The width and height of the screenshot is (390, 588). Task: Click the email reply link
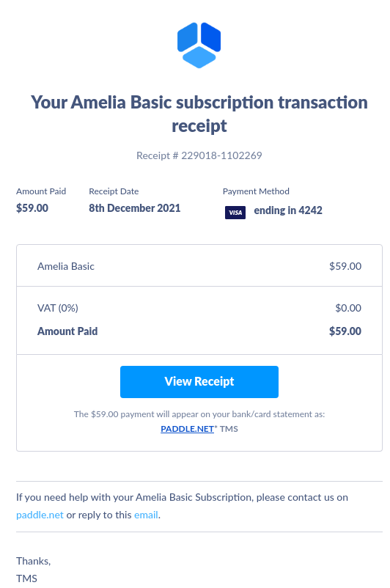pyautogui.click(x=146, y=515)
